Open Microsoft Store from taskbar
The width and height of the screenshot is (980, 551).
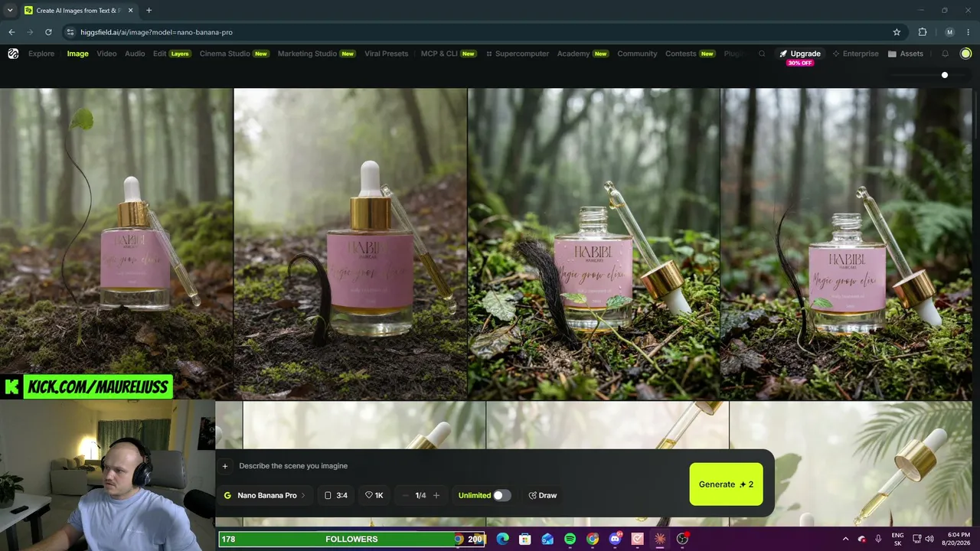(524, 539)
